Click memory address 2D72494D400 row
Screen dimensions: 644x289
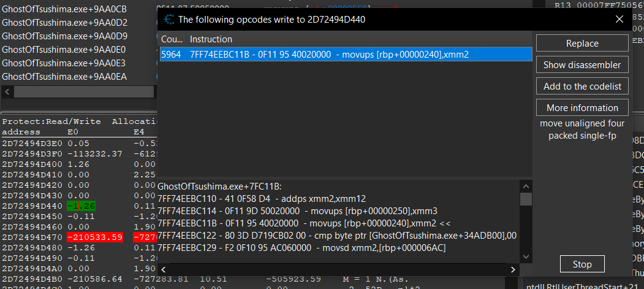pyautogui.click(x=31, y=164)
